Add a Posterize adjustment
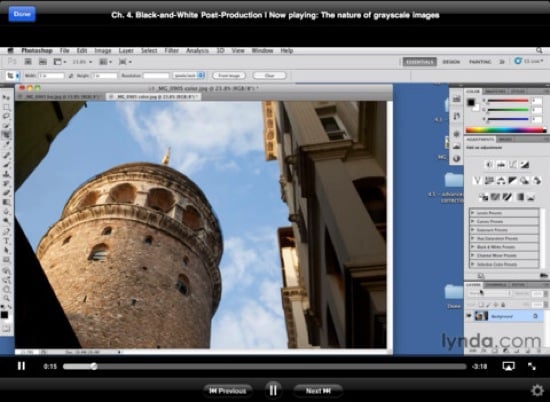Screen dimensions: 550x402 (496, 197)
